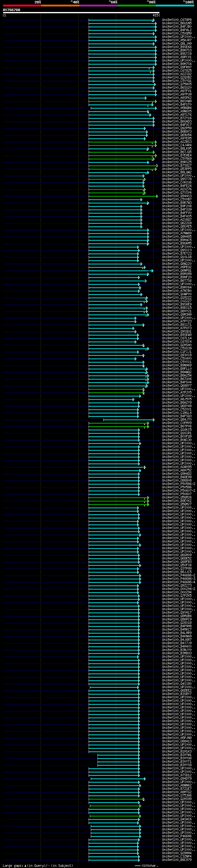The height and width of the screenshot is (868, 197).
Task: Click the red ~20% identity legend segment
Action: coord(22,6)
